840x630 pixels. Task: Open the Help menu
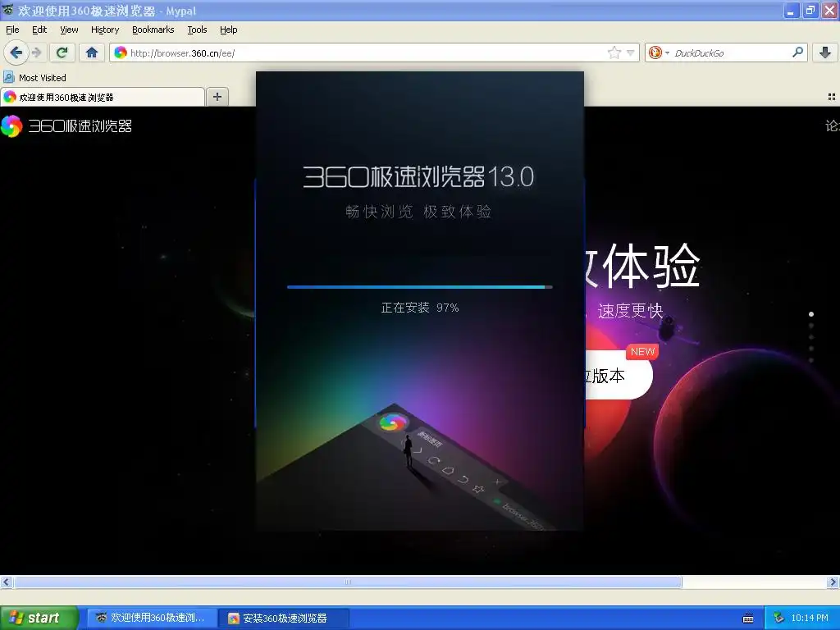pos(229,30)
